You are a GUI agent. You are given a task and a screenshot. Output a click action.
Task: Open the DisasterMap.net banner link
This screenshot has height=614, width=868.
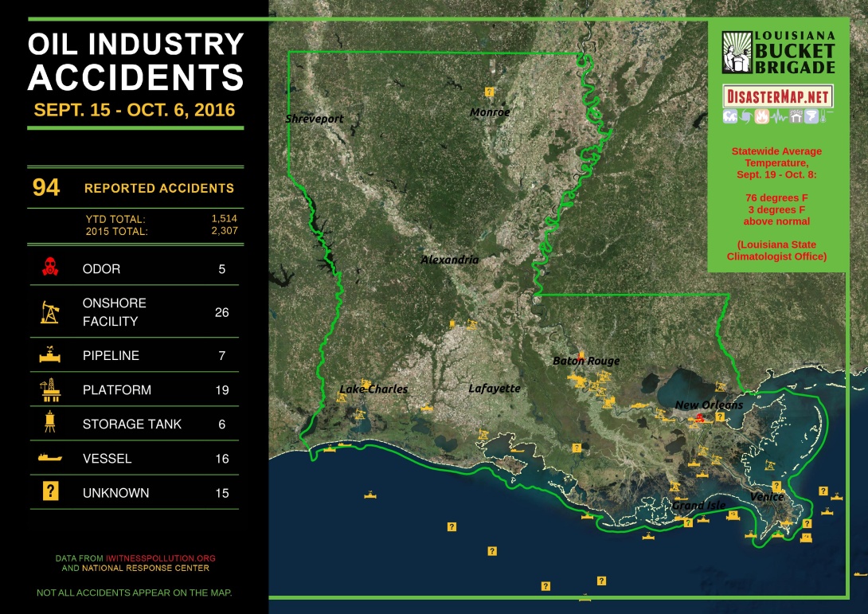(777, 97)
